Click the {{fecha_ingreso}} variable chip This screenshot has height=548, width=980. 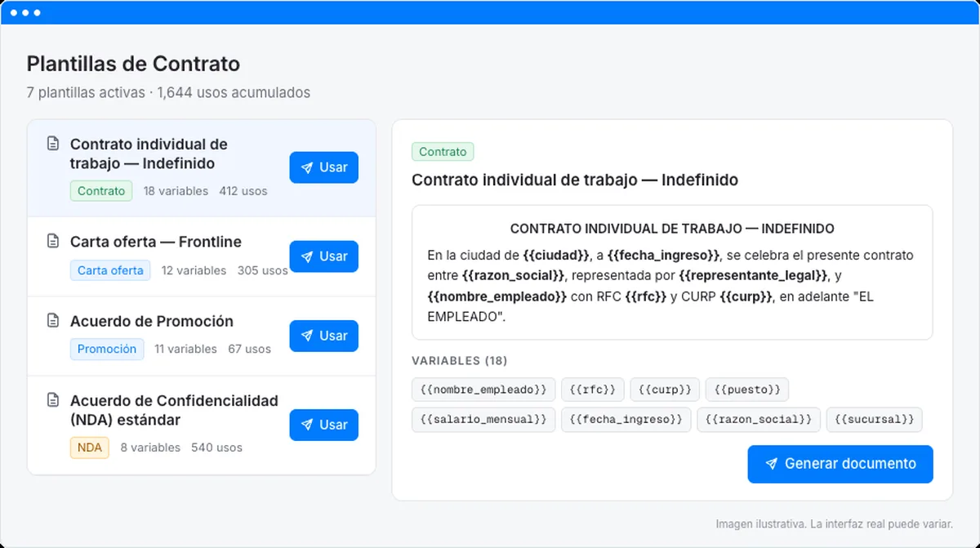pos(626,420)
